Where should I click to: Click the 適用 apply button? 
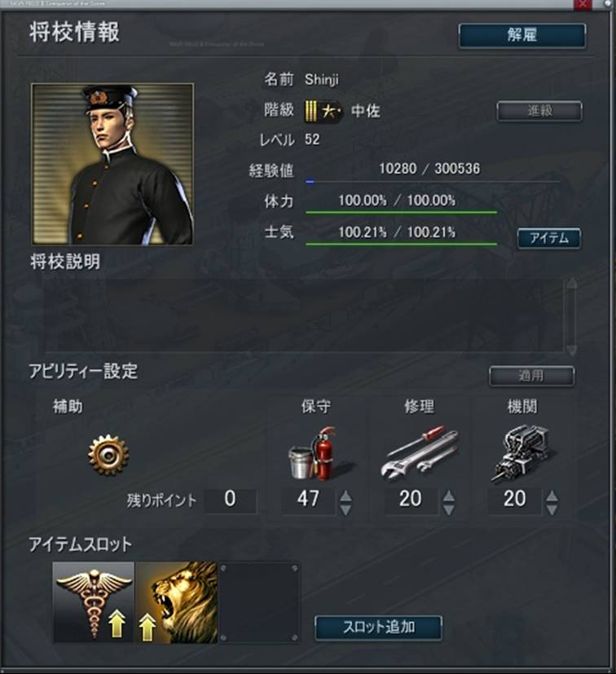[532, 376]
